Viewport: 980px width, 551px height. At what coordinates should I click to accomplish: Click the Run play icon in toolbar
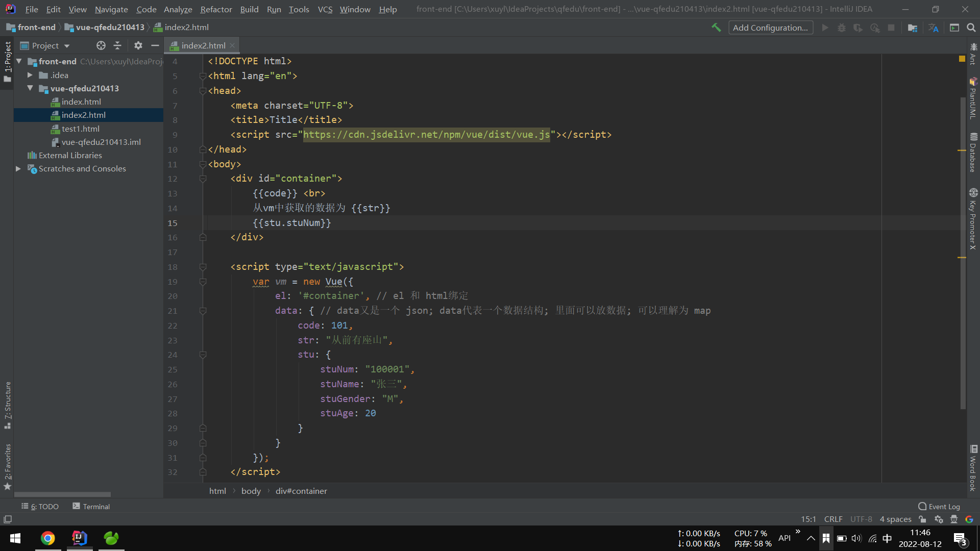825,28
